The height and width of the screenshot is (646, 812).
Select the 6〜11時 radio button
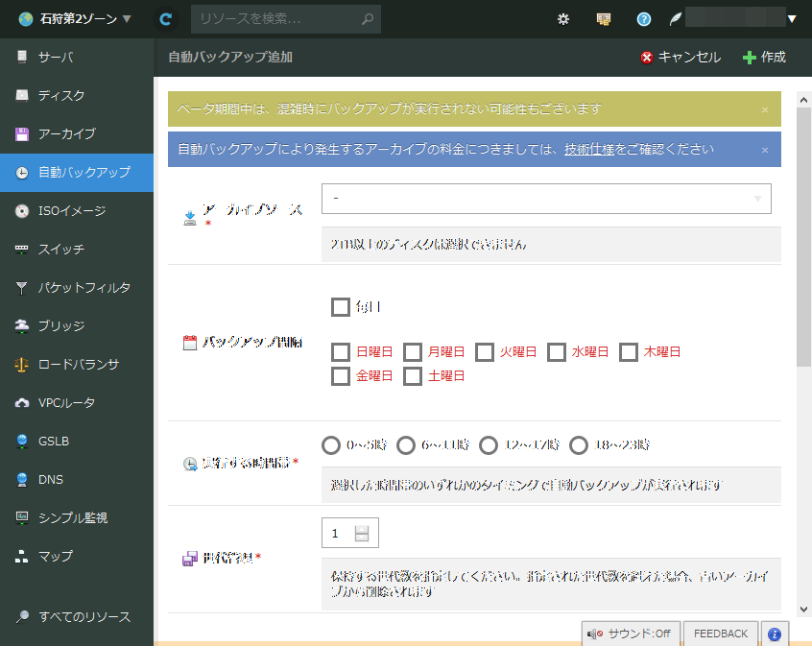coord(406,445)
